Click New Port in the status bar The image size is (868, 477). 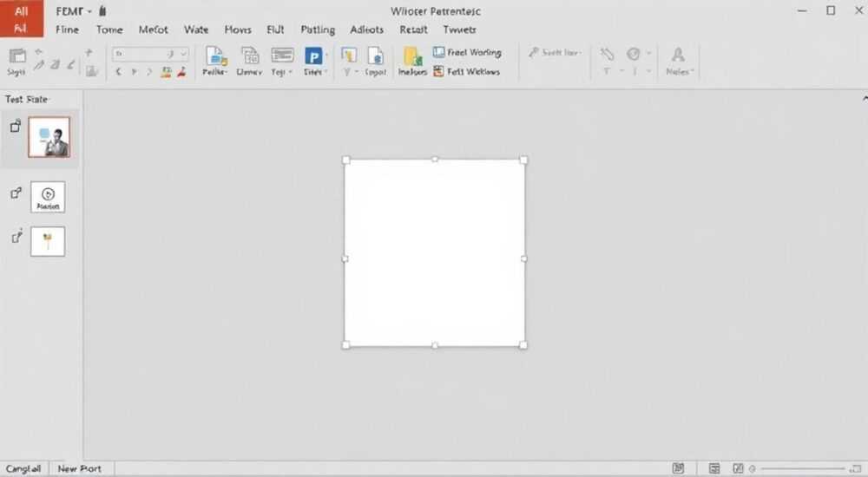(79, 468)
